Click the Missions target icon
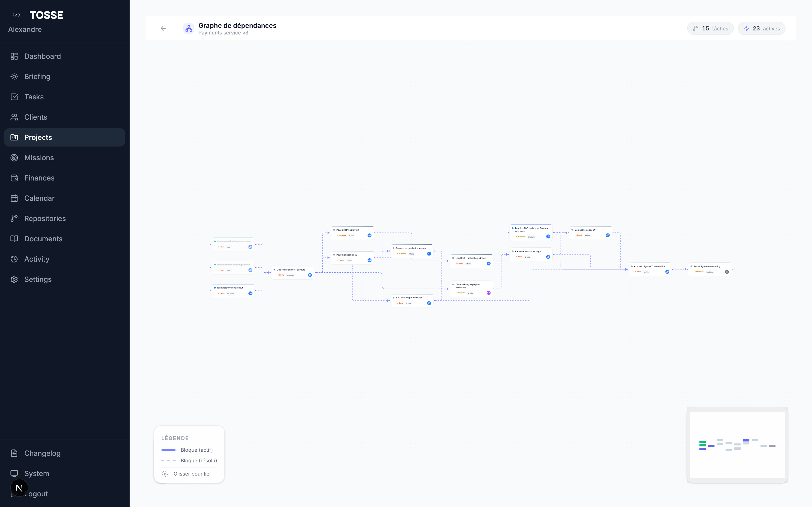The image size is (812, 507). point(14,158)
